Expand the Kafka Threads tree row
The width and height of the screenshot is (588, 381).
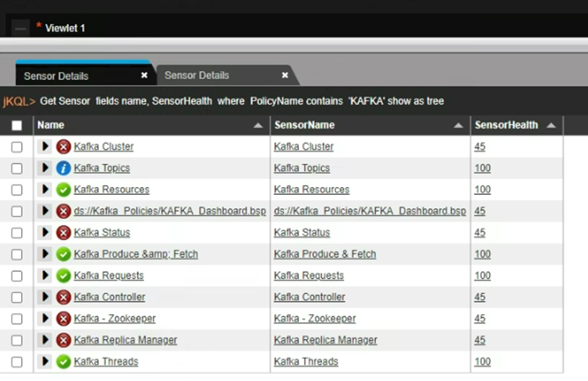pyautogui.click(x=45, y=362)
